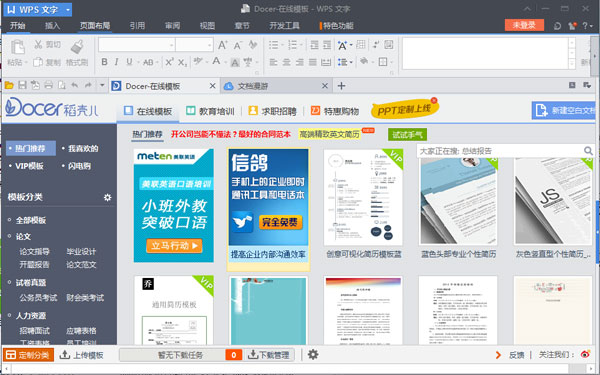The width and height of the screenshot is (600, 375).
Task: Open the 特惠购物 category
Action: pyautogui.click(x=335, y=111)
